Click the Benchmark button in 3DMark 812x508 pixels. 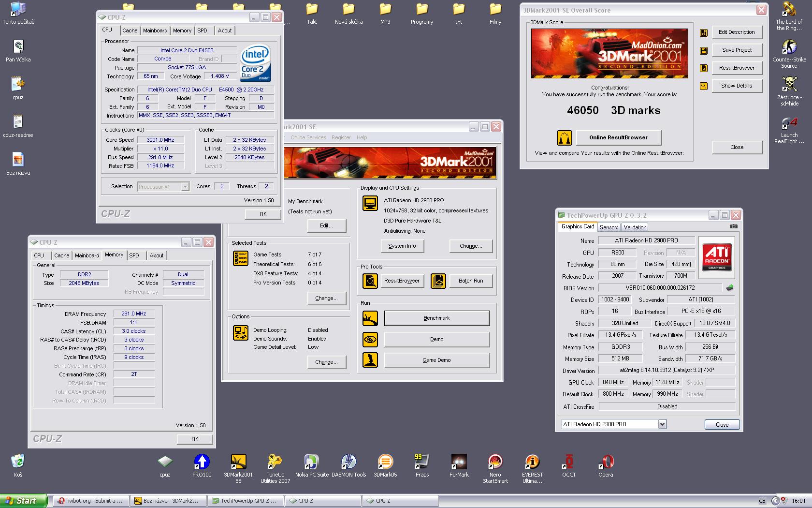coord(436,318)
